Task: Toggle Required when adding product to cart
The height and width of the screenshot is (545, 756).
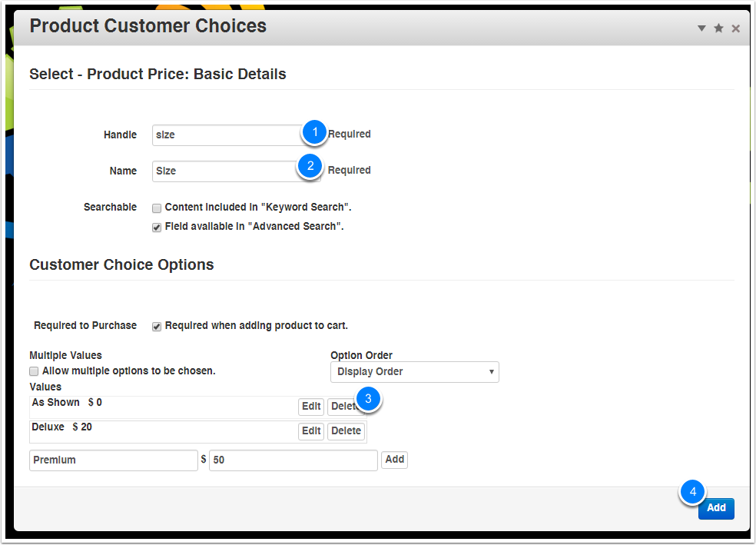Action: (x=157, y=327)
